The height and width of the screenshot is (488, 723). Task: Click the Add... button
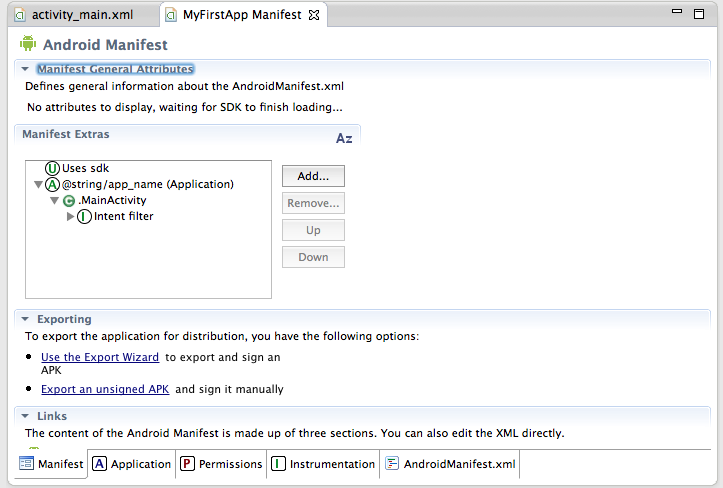click(314, 176)
